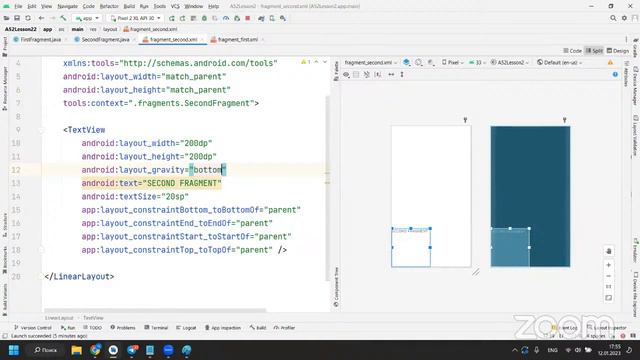Switch editor to Split view mode
The image size is (640, 360).
594,51
